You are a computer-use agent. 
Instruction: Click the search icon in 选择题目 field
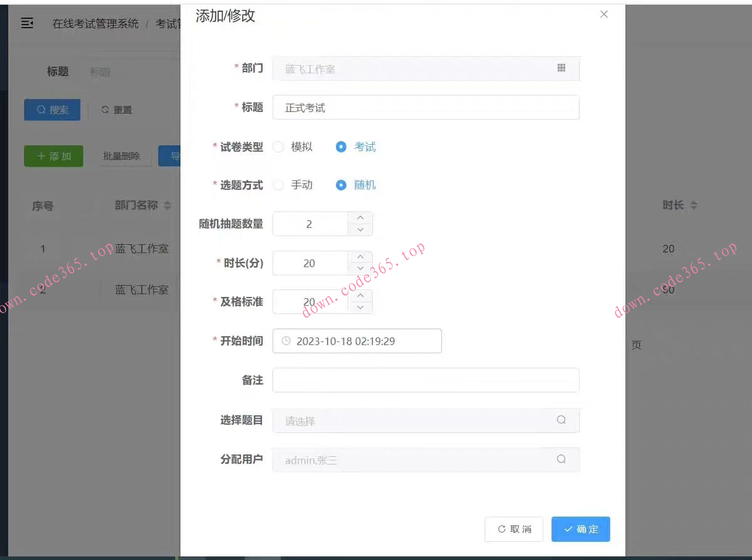tap(561, 420)
